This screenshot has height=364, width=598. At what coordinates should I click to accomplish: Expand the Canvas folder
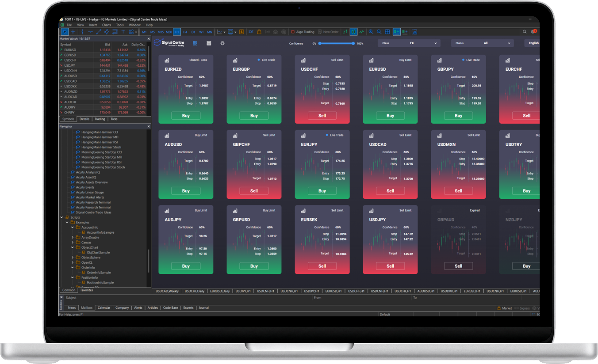pos(73,243)
